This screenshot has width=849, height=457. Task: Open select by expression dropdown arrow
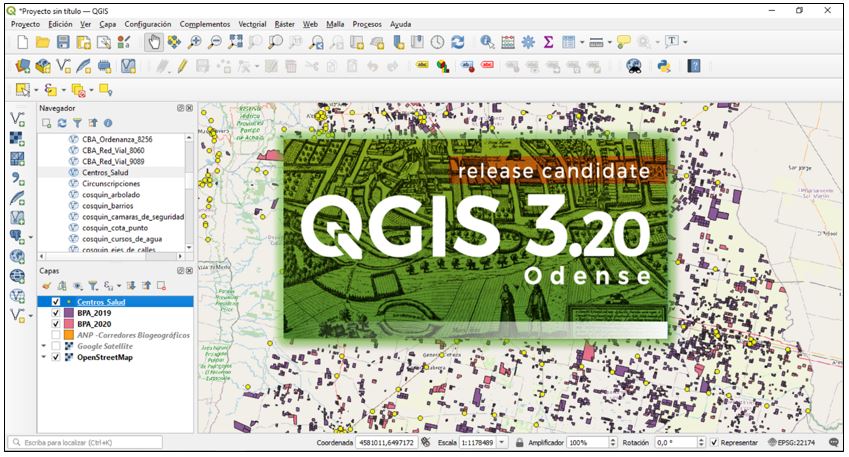point(64,90)
